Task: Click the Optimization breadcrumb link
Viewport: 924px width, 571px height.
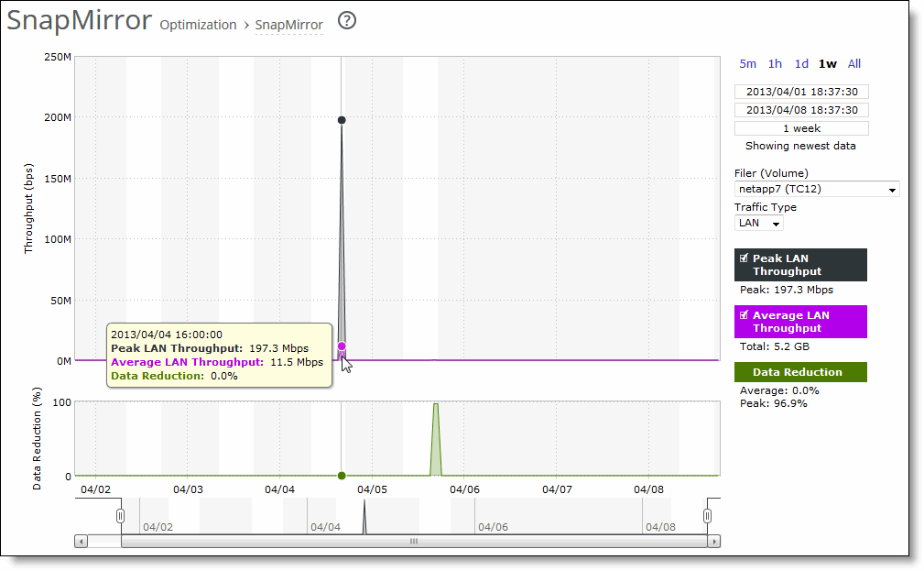Action: point(198,25)
